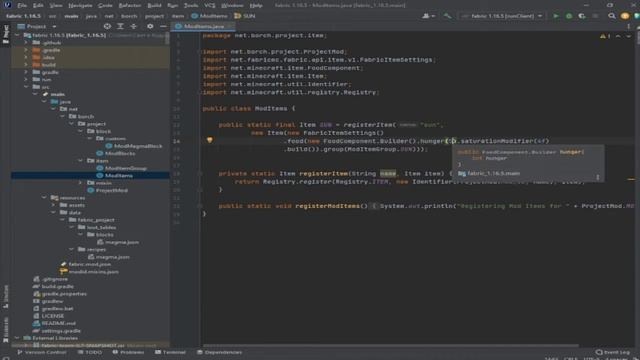Open Project panel settings gear
Screen dimensions: 640x360
tap(150, 26)
